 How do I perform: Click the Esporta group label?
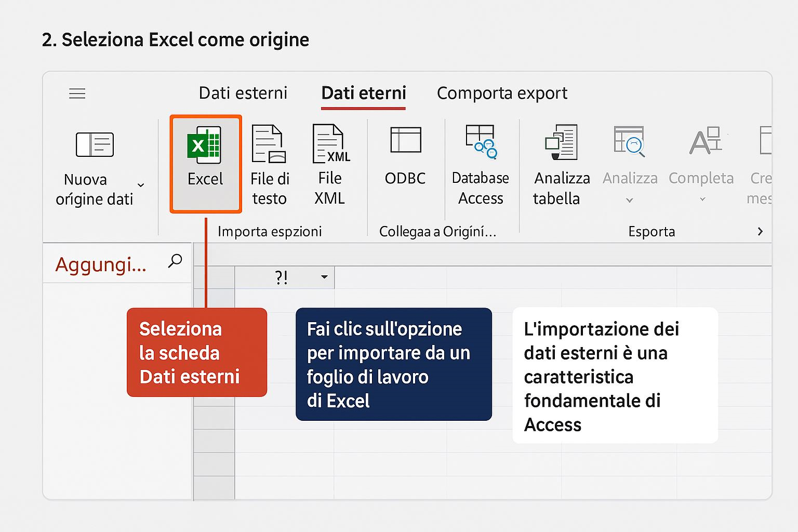(x=651, y=231)
